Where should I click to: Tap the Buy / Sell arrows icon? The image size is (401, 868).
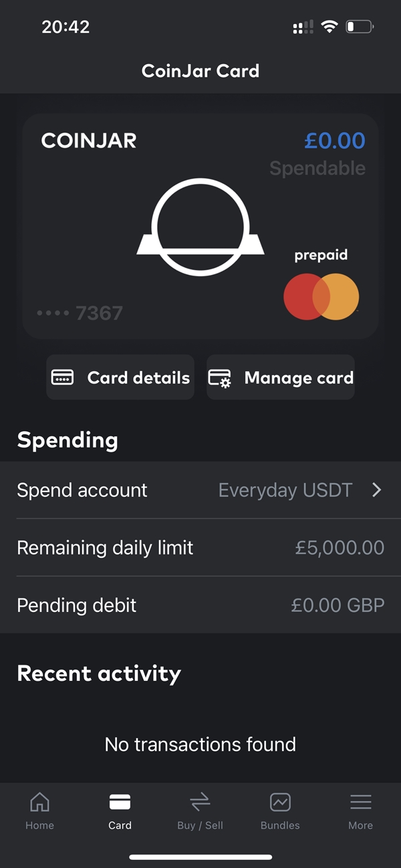point(200,802)
